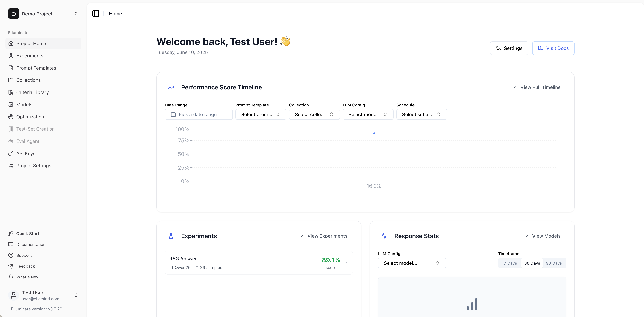Click Feedback in the sidebar footer
The width and height of the screenshot is (644, 317).
[43, 266]
